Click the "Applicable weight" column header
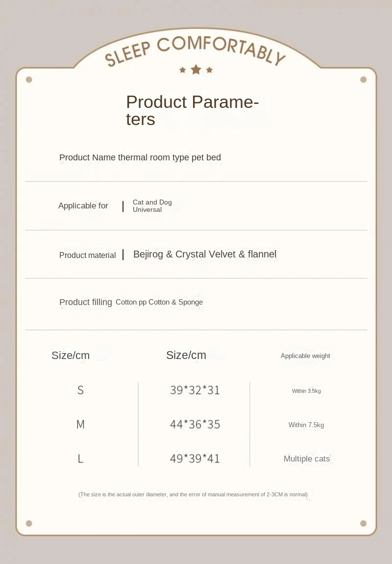This screenshot has height=564, width=392. click(305, 356)
